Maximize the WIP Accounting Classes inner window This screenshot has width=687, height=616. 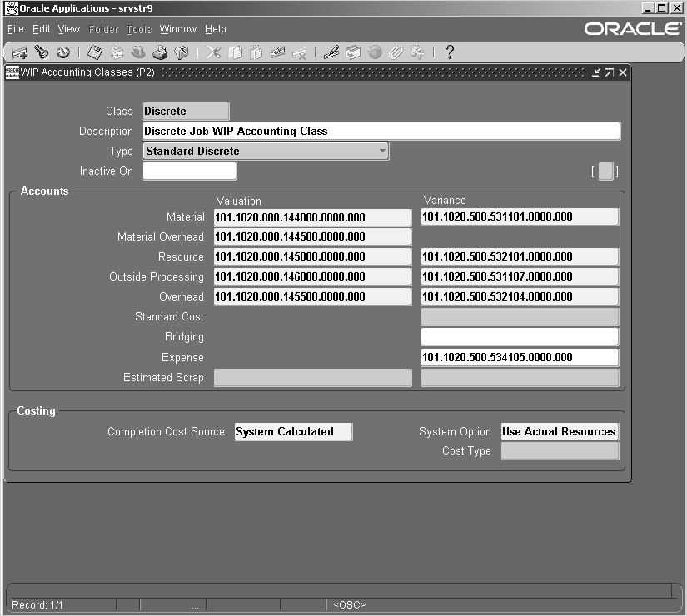tap(610, 72)
